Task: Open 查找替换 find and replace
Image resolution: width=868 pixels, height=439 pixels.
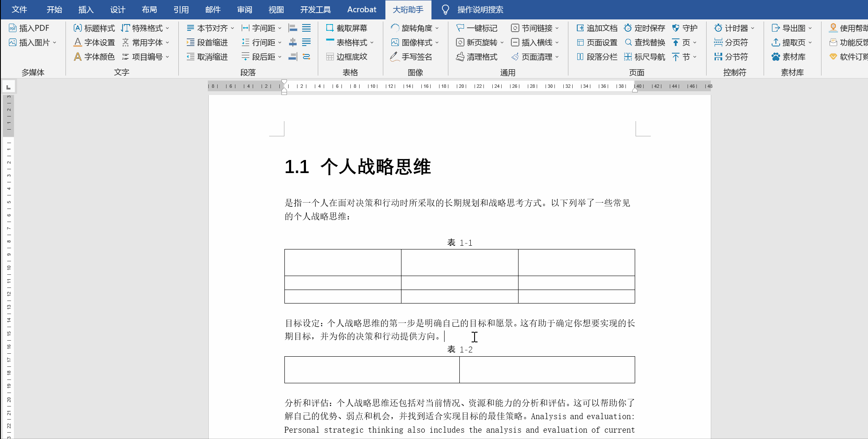Action: click(x=644, y=43)
